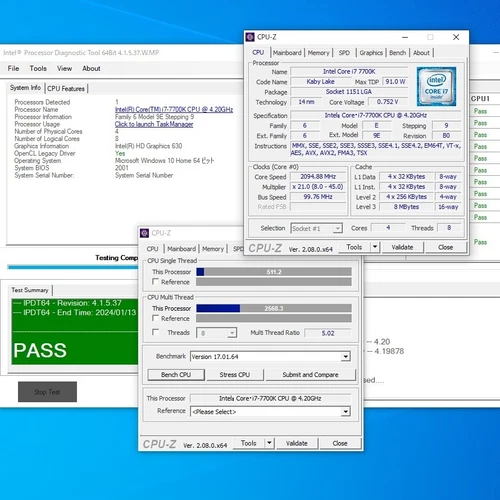Select the Memory tab in front CPU-Z window
500x500 pixels.
click(318, 53)
